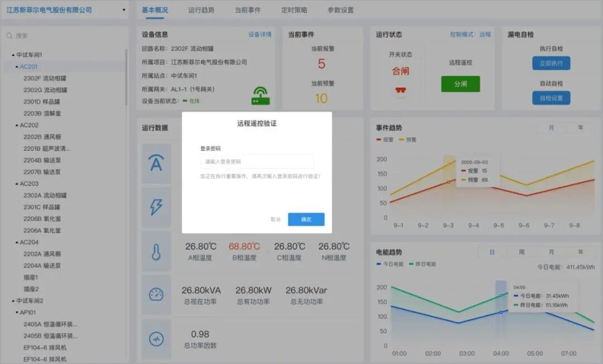Image resolution: width=603 pixels, height=364 pixels.
Task: Collapse the 中试车间1 tree node
Action: click(12, 56)
